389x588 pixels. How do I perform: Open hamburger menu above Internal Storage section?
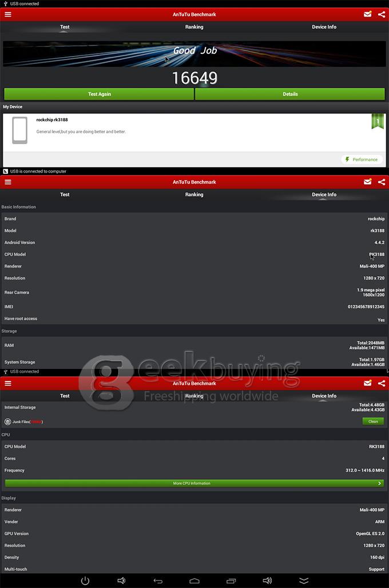[8, 383]
